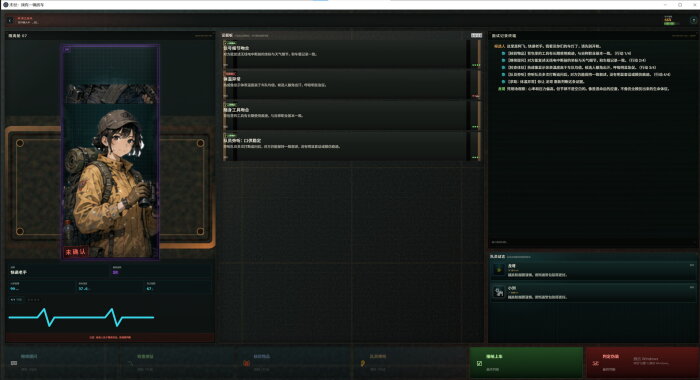Click the orange icon on the fourth bottom action
The height and width of the screenshot is (380, 700).
[x=362, y=363]
